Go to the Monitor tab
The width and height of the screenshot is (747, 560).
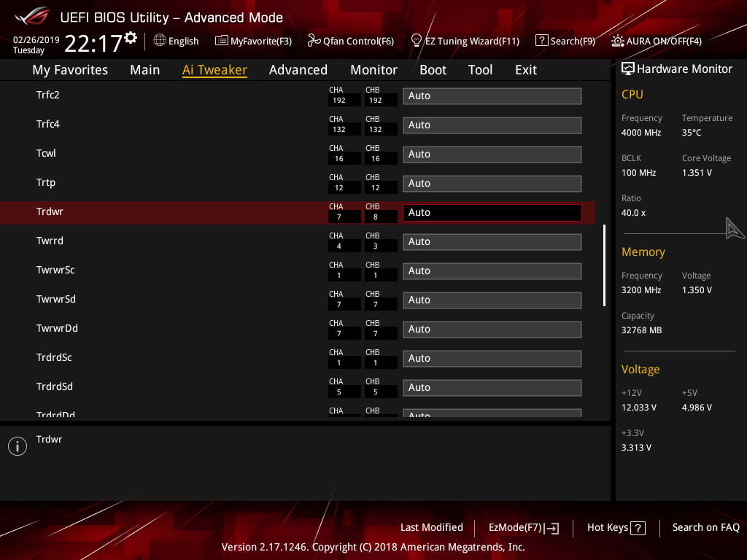pyautogui.click(x=373, y=70)
